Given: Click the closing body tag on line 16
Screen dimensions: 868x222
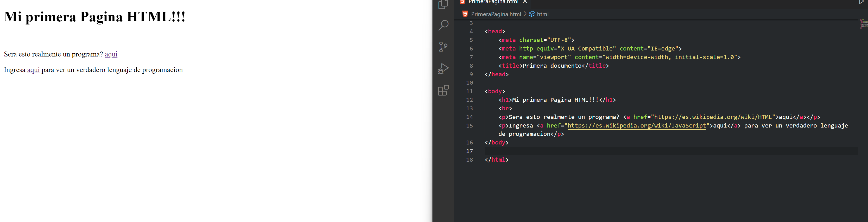Looking at the screenshot, I should pyautogui.click(x=496, y=143).
